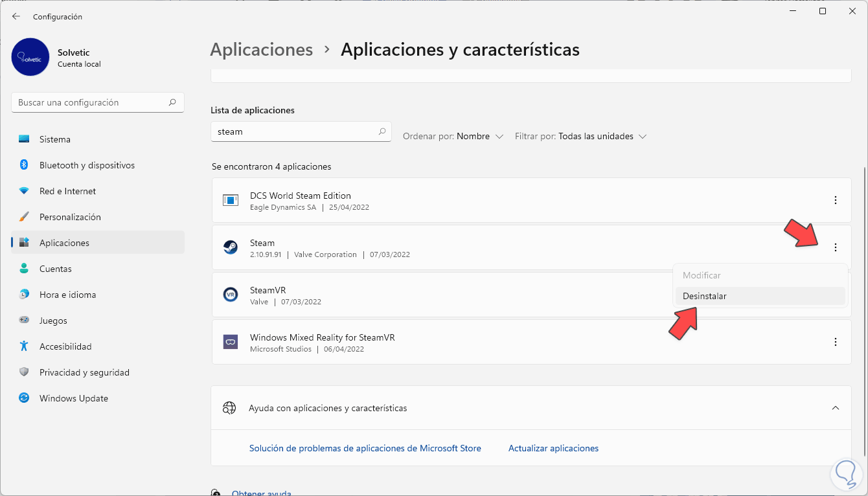Click the app list search field containing 'steam'
This screenshot has width=868, height=496.
pyautogui.click(x=301, y=131)
